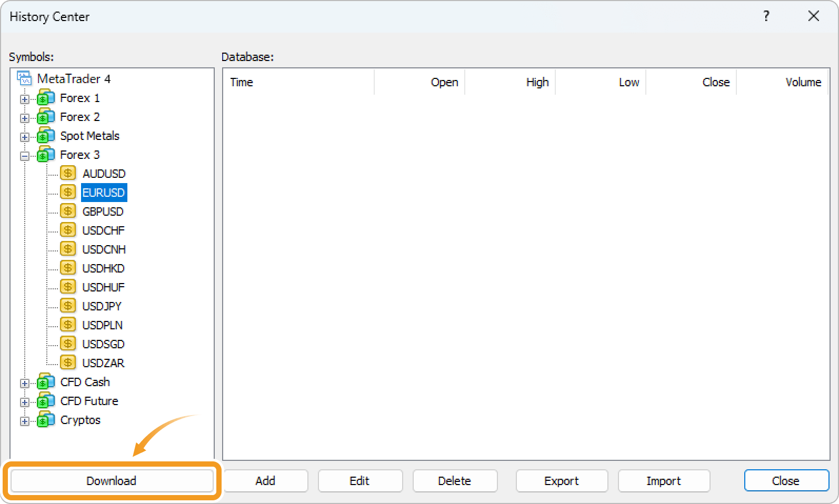Select the Spot Metals label
The width and height of the screenshot is (839, 504).
pyautogui.click(x=90, y=136)
